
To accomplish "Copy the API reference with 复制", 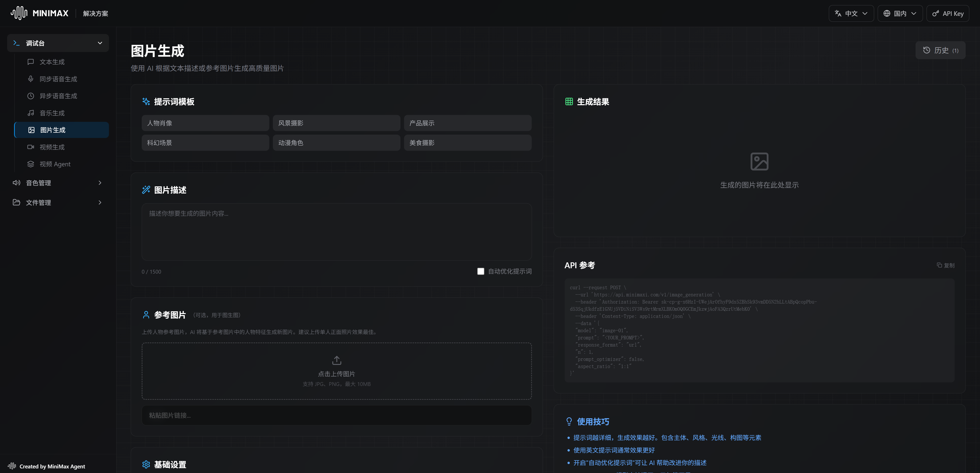I will [x=945, y=265].
